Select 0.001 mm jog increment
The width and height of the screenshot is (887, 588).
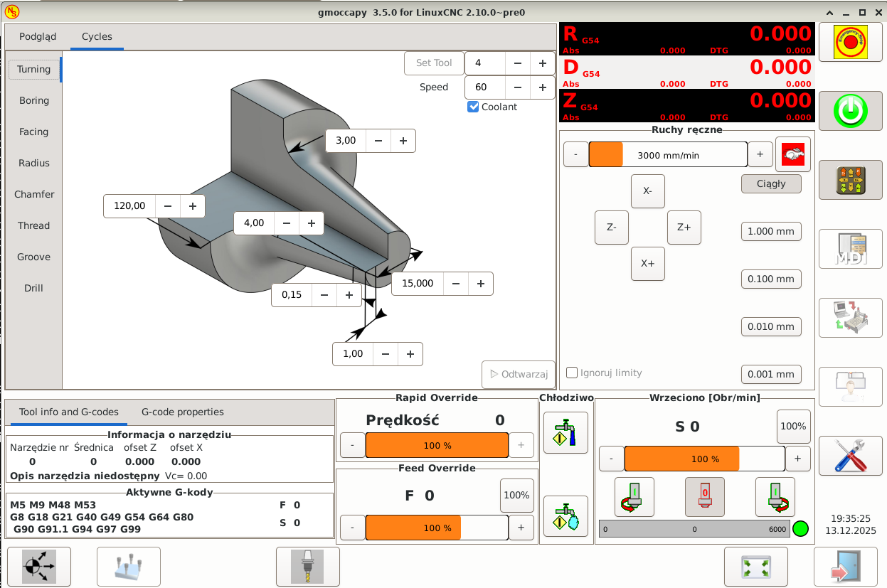[771, 374]
